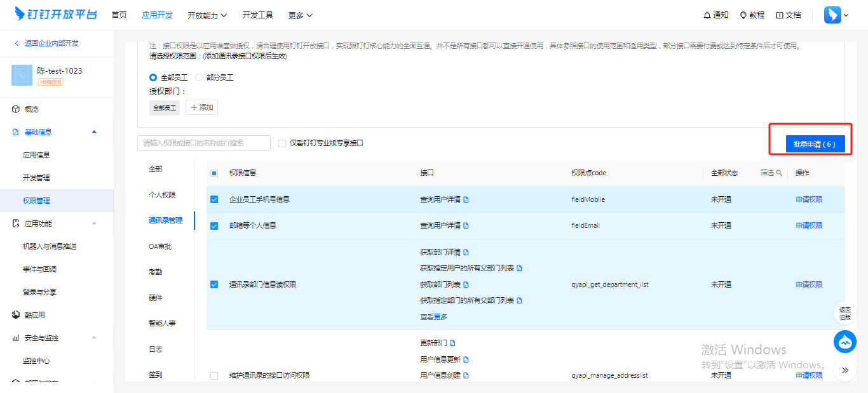
Task: Click the blue floating chat assistant icon
Action: (845, 342)
